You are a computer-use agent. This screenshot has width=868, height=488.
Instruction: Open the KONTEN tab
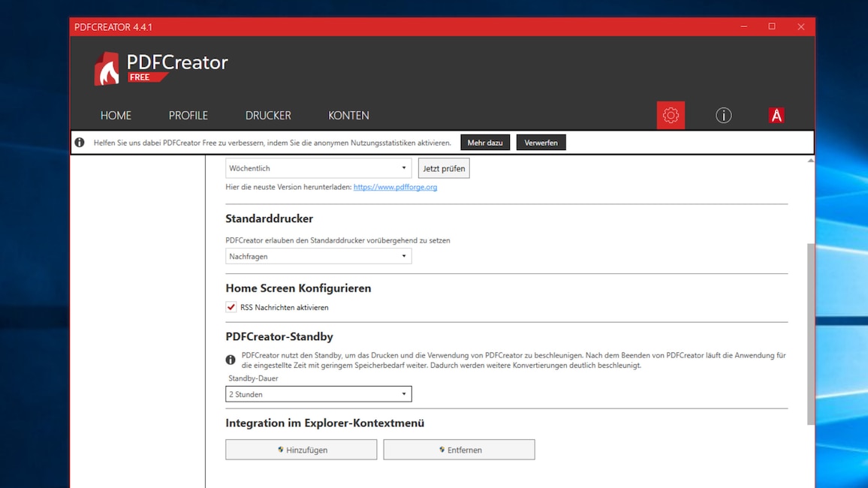point(348,115)
